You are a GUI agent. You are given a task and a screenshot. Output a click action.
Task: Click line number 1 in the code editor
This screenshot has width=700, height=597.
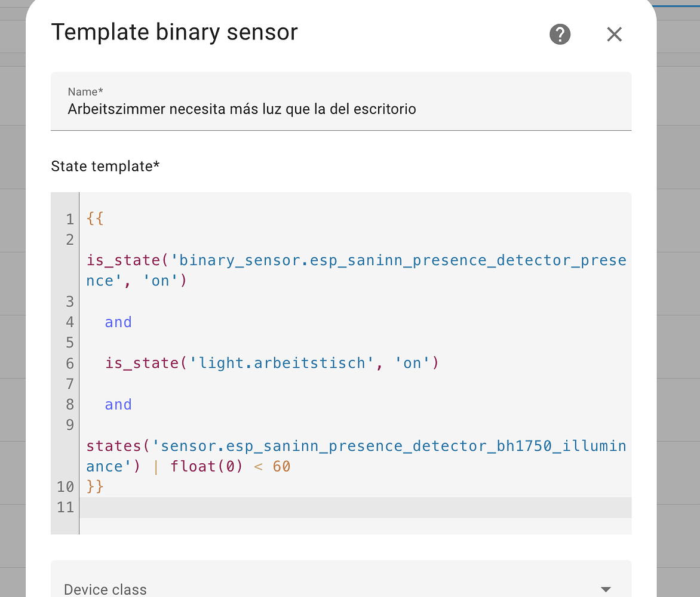point(70,219)
